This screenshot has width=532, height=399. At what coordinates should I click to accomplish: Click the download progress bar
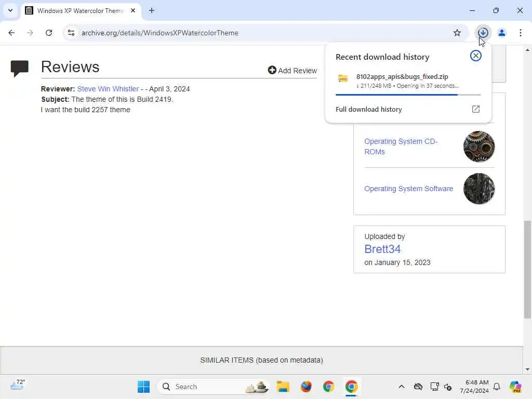pyautogui.click(x=408, y=95)
